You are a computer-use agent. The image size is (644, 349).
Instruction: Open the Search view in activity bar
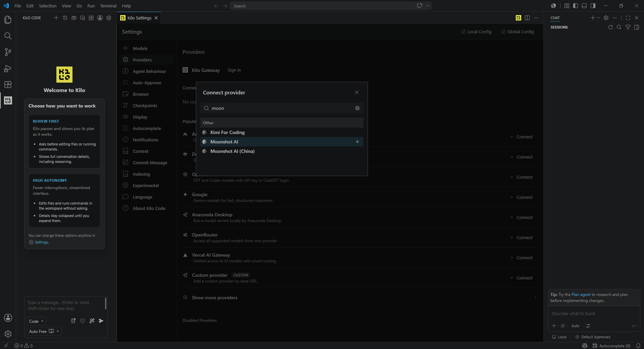(x=8, y=36)
